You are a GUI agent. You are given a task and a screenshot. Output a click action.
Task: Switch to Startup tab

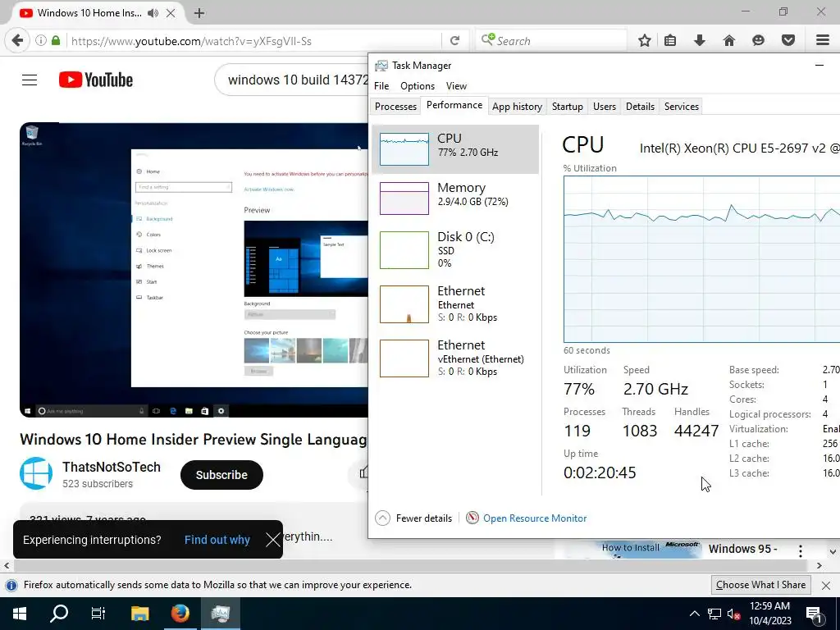coord(568,106)
